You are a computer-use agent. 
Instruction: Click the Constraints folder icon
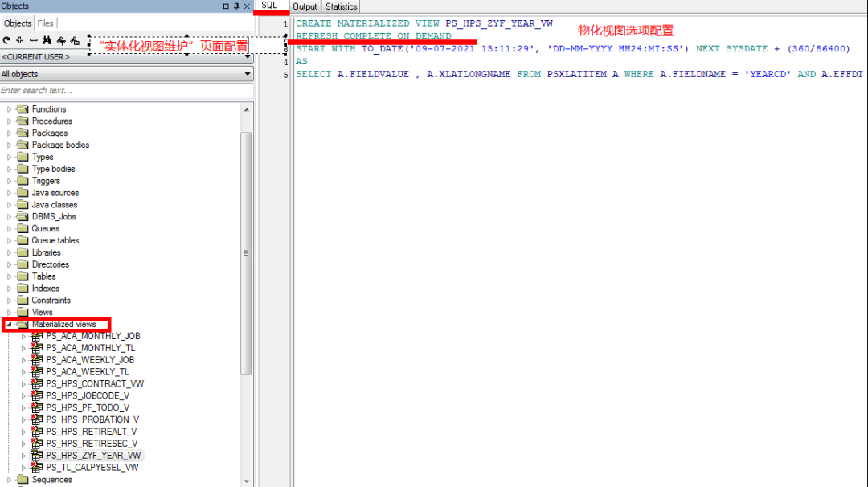click(23, 300)
